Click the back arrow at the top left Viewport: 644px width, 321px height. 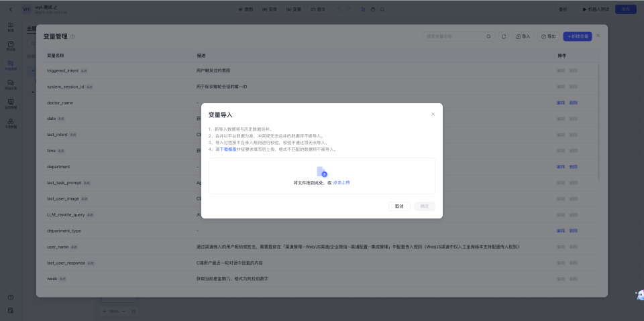tap(11, 9)
